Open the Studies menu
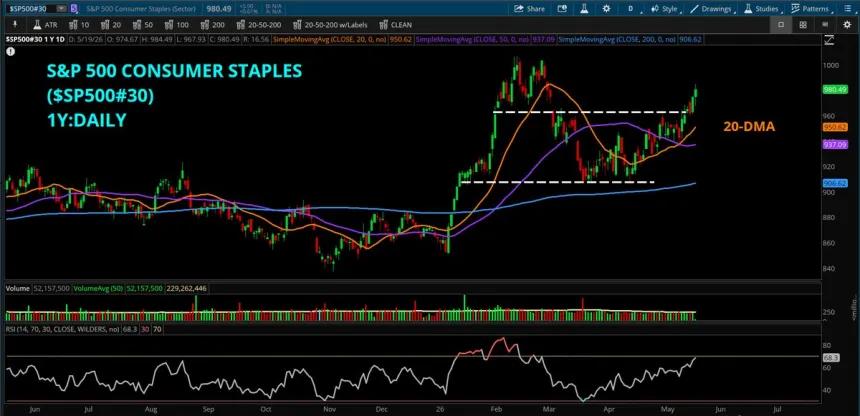This screenshot has width=860, height=416. (x=762, y=9)
